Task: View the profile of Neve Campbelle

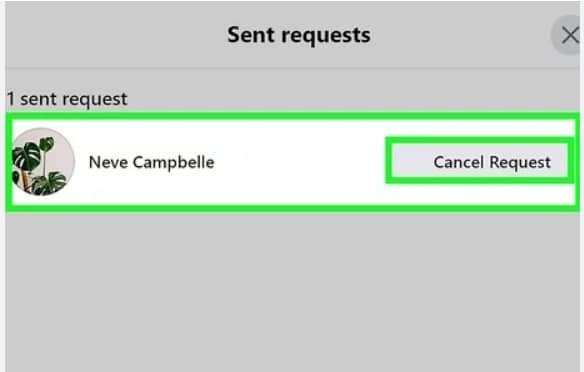Action: pyautogui.click(x=152, y=162)
